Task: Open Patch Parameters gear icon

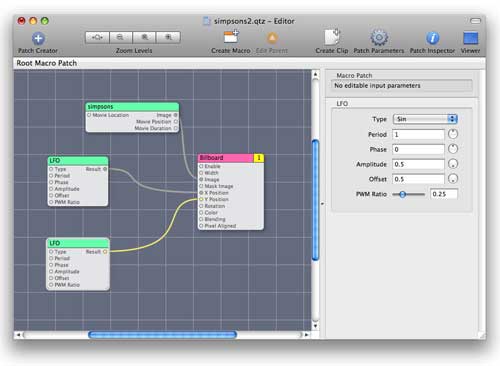Action: 379,37
